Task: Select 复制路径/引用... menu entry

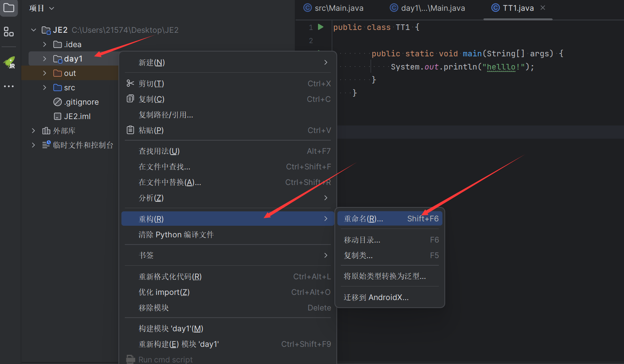Action: pyautogui.click(x=228, y=115)
